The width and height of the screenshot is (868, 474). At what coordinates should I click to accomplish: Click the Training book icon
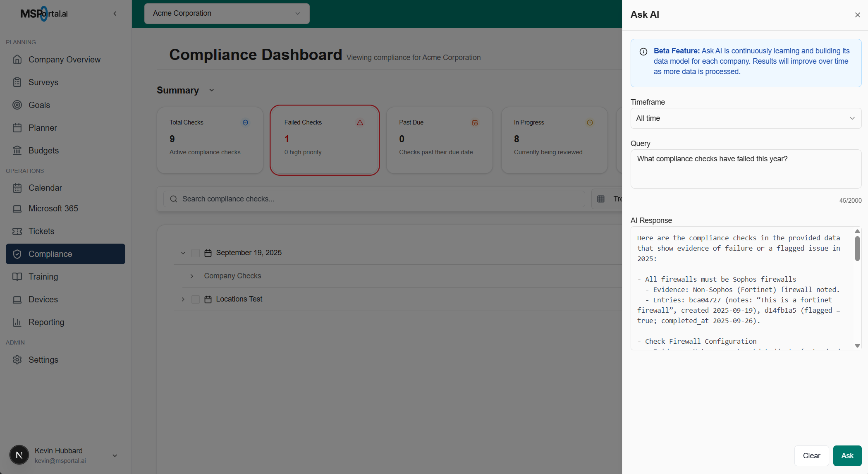(17, 277)
